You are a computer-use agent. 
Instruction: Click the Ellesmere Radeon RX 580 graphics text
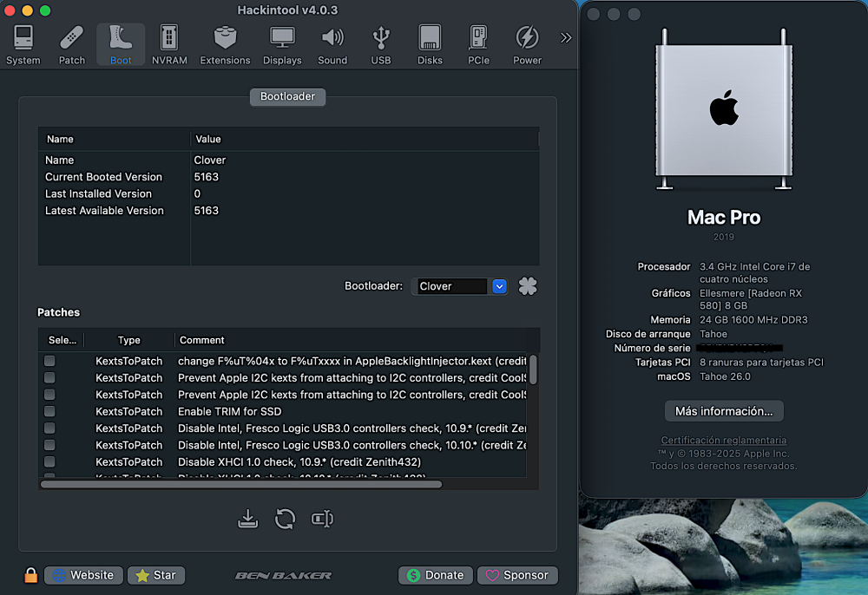(751, 299)
